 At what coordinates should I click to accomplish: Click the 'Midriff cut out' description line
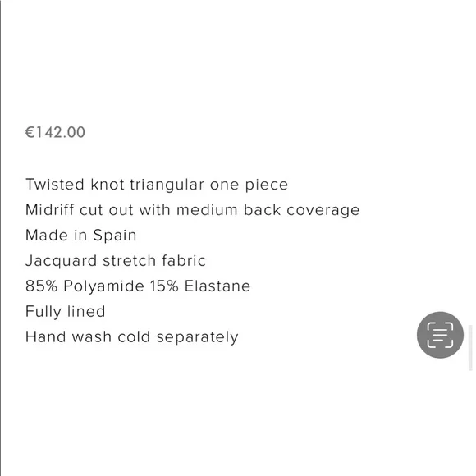pos(193,210)
